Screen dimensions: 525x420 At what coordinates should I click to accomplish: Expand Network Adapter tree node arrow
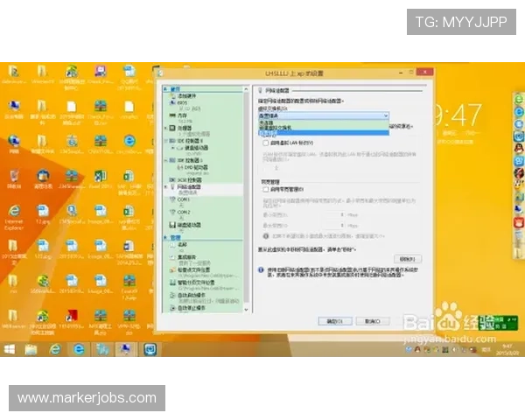165,187
